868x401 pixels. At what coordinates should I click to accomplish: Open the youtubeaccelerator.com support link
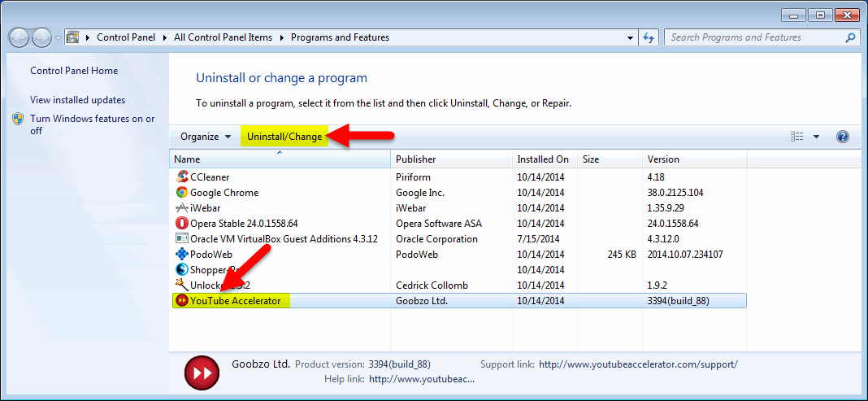tap(638, 364)
